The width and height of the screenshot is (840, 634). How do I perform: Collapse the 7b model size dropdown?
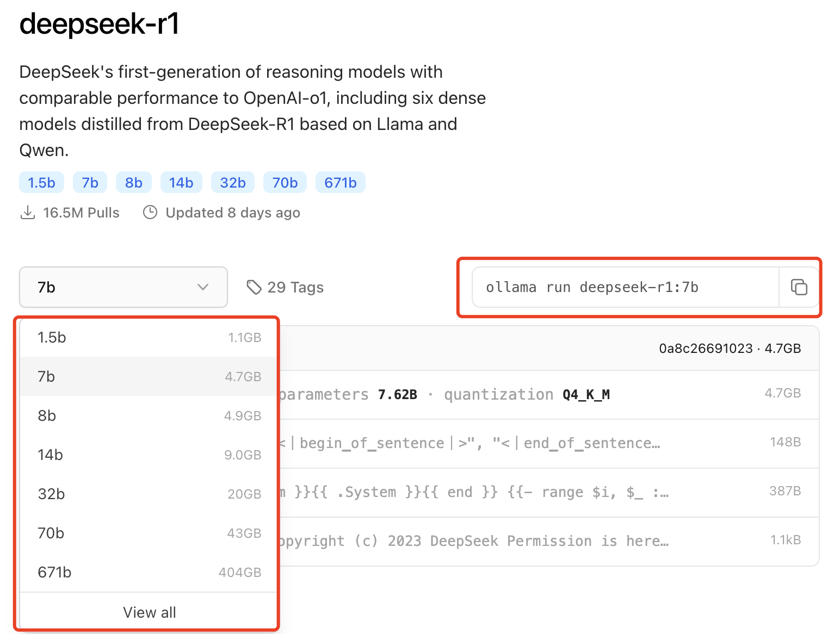123,287
